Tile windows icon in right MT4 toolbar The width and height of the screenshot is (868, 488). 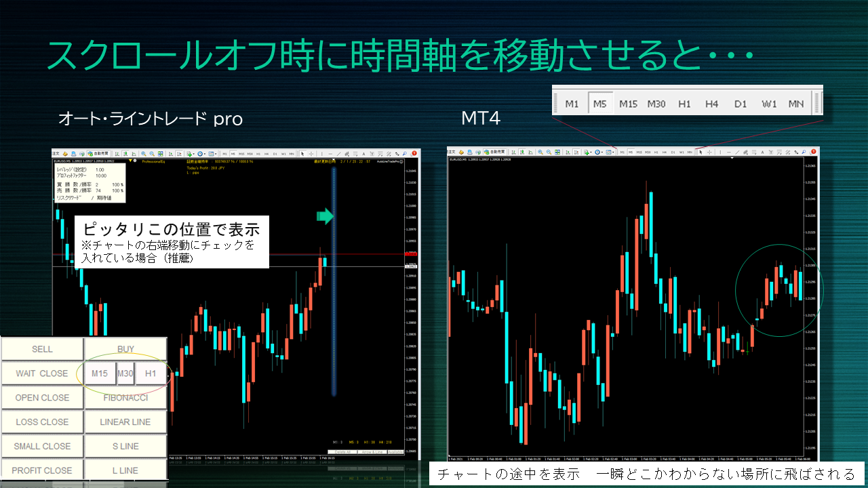tap(557, 152)
